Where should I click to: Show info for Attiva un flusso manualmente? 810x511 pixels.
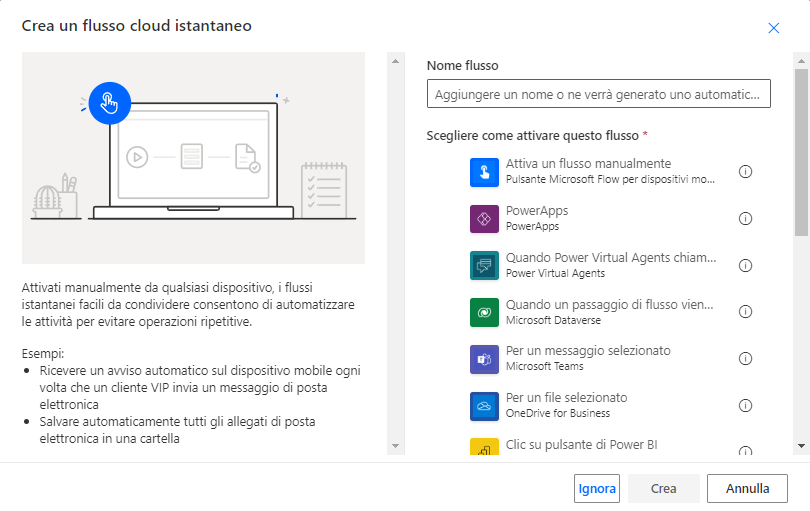[745, 172]
